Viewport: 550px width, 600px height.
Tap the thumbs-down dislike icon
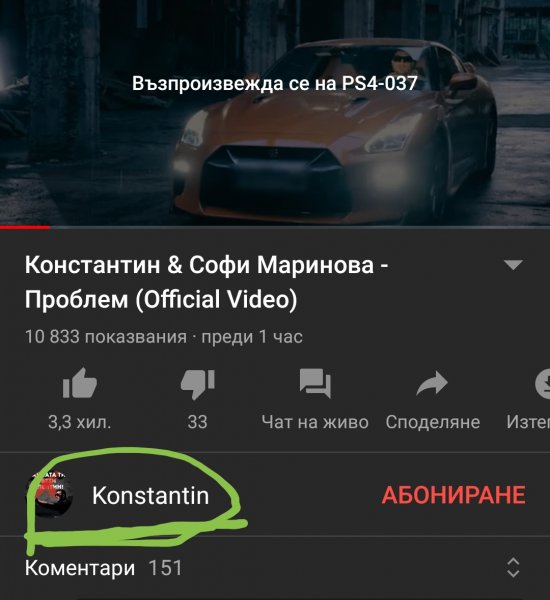197,384
